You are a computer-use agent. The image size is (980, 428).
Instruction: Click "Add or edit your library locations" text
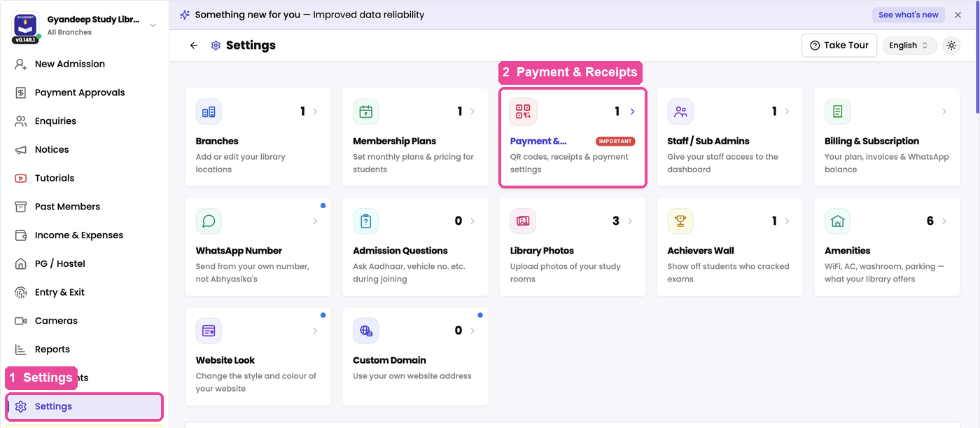coord(241,163)
